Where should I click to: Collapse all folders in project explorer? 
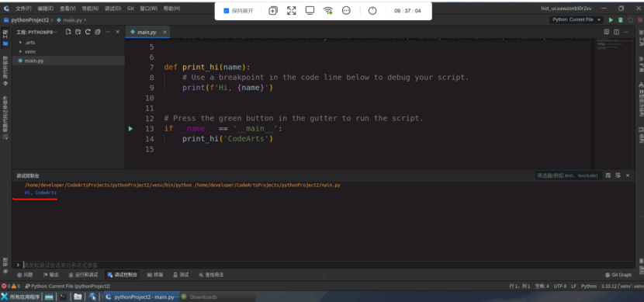pyautogui.click(x=97, y=32)
